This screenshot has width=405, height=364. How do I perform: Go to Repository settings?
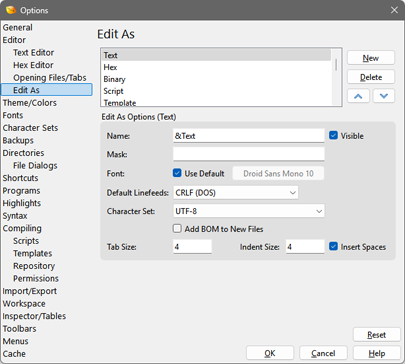click(x=34, y=266)
